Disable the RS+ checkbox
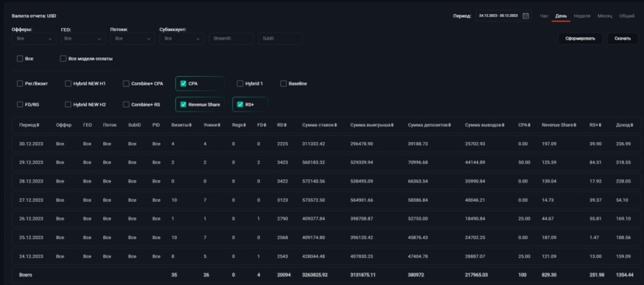Screen dimensions: 644x285 (x=241, y=105)
